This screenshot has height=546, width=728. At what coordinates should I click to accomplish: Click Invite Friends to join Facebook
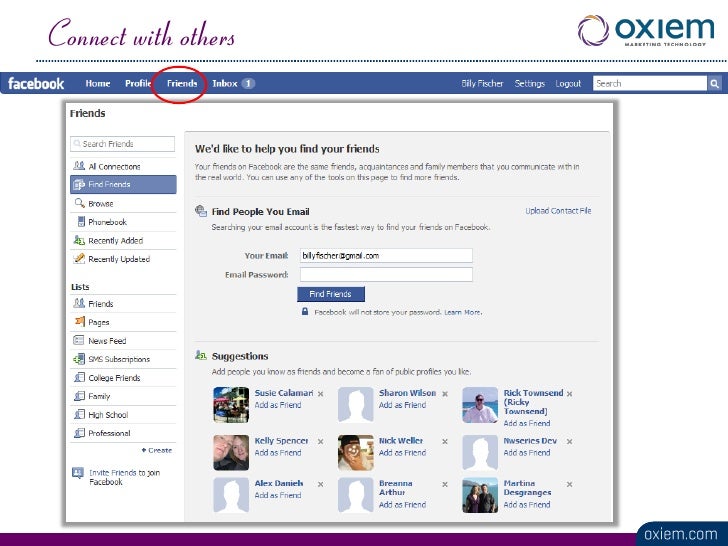124,477
